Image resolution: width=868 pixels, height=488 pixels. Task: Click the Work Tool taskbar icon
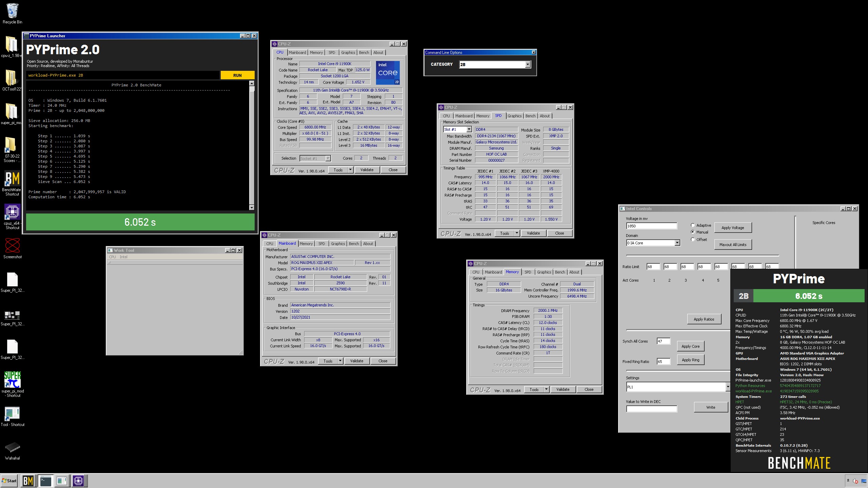pyautogui.click(x=62, y=481)
